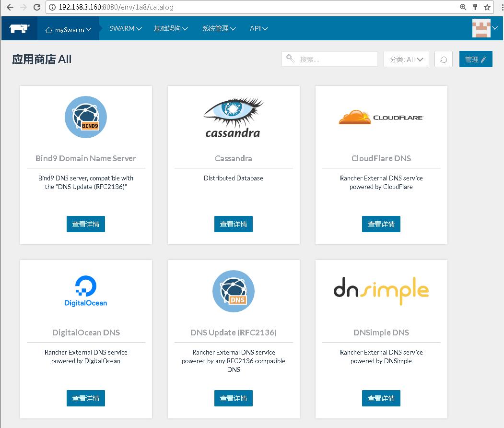Image resolution: width=504 pixels, height=428 pixels.
Task: Click the browser forward arrow
Action: (x=23, y=7)
